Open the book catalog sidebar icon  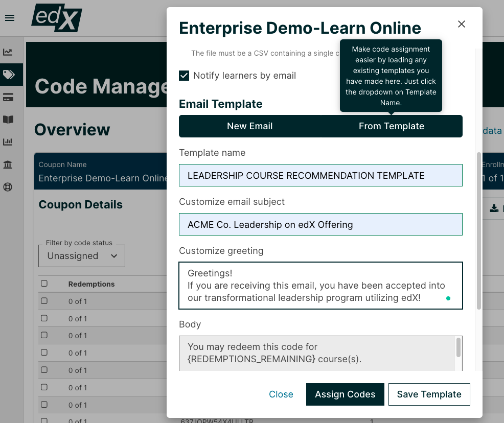pyautogui.click(x=8, y=120)
